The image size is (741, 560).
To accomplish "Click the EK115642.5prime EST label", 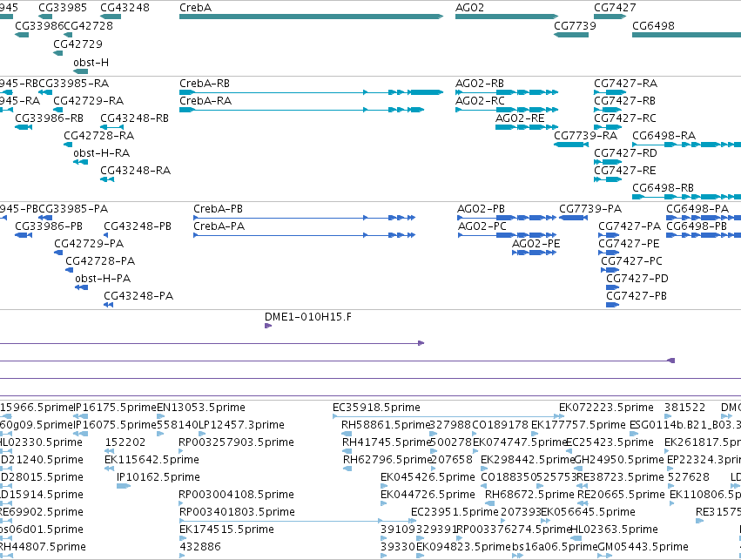I will [152, 460].
